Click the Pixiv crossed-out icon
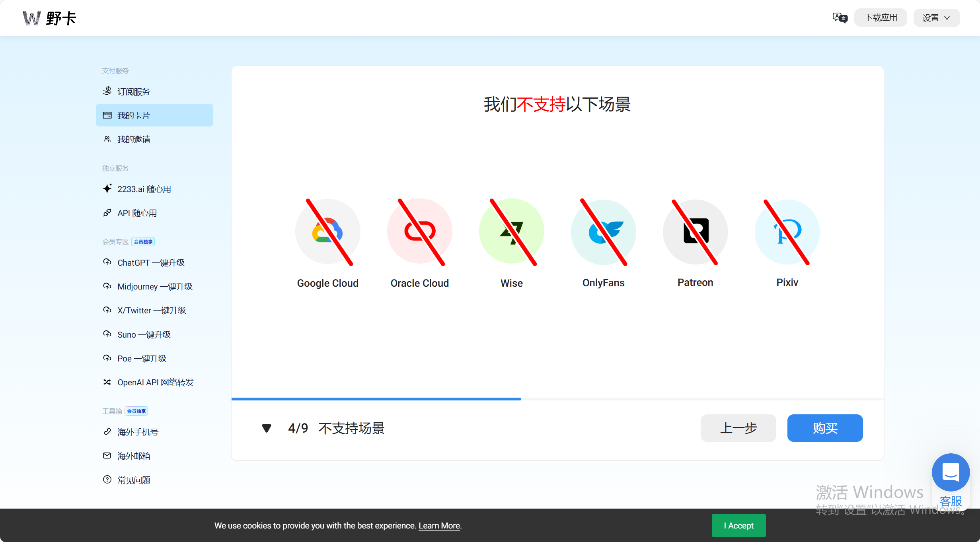 click(x=787, y=232)
